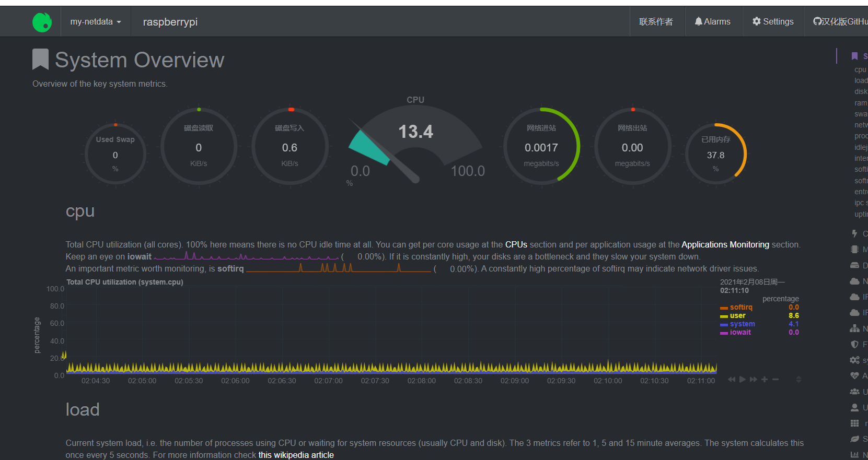
Task: Open this wikipedia article link
Action: [x=296, y=455]
